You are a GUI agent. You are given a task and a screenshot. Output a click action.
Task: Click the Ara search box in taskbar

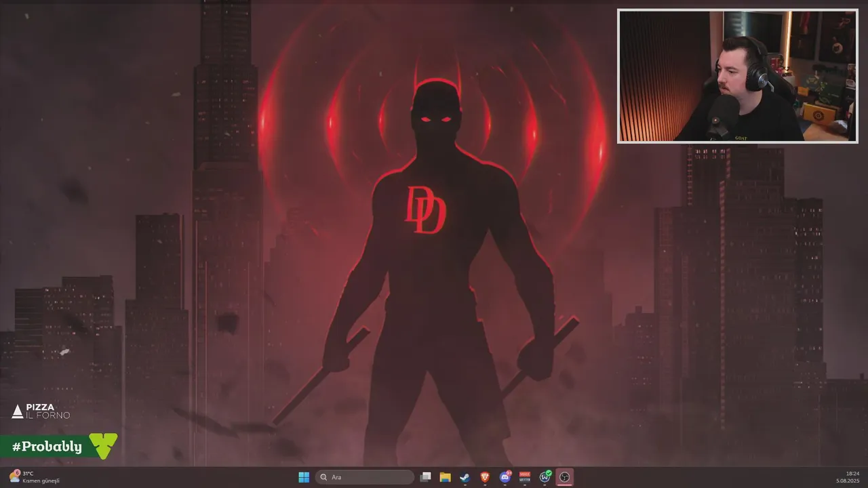(365, 477)
